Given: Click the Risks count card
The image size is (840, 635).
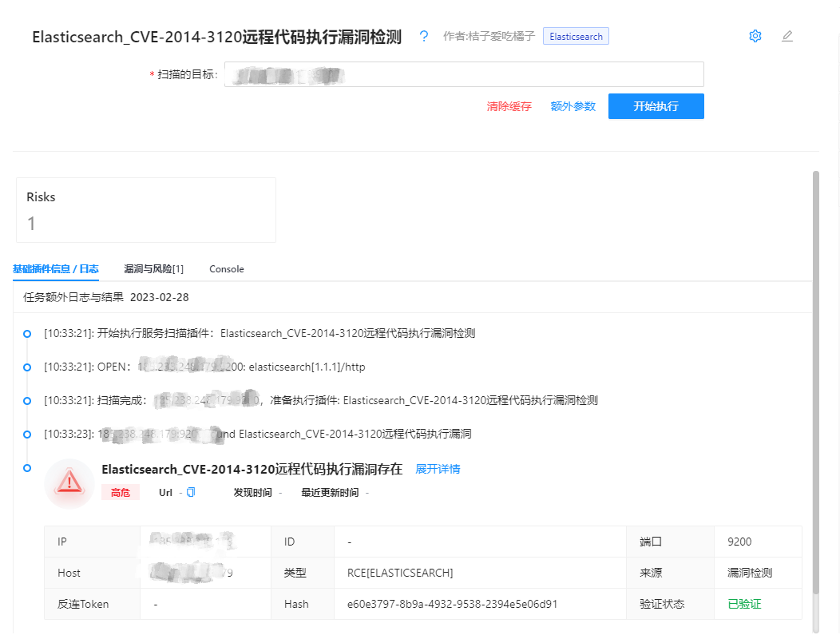Looking at the screenshot, I should 146,210.
